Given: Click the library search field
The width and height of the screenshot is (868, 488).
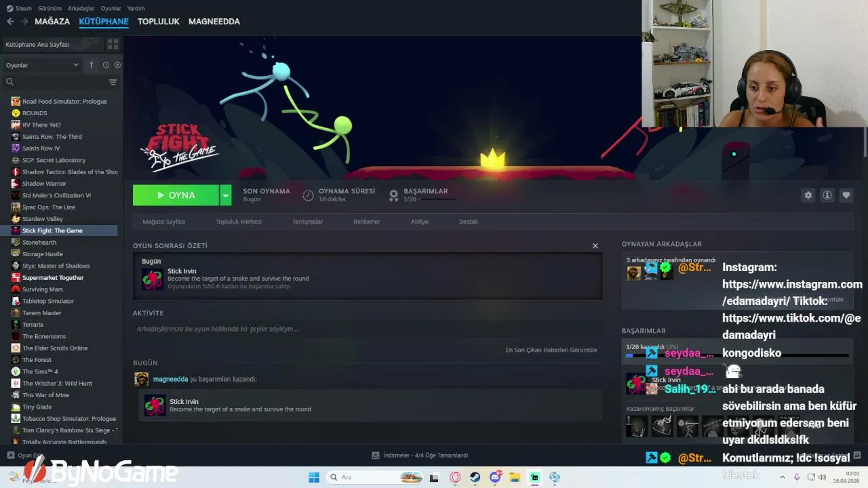Looking at the screenshot, I should (x=56, y=82).
